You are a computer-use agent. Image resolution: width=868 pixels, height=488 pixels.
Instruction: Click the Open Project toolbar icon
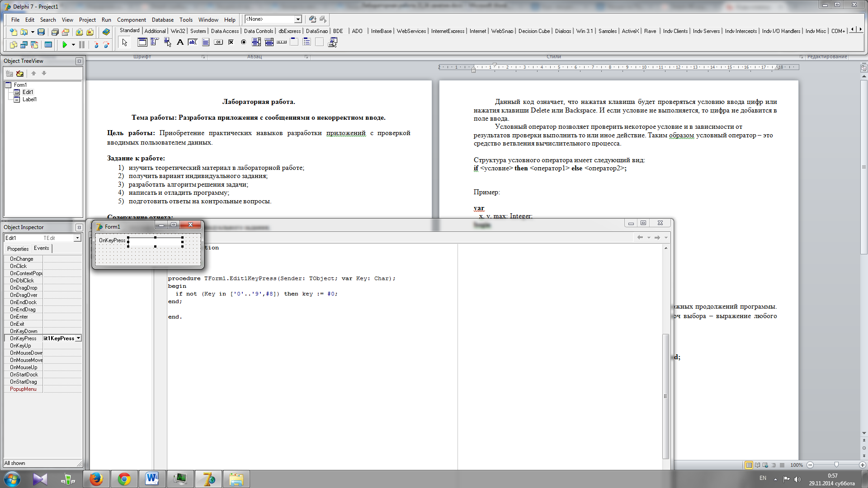coord(66,32)
